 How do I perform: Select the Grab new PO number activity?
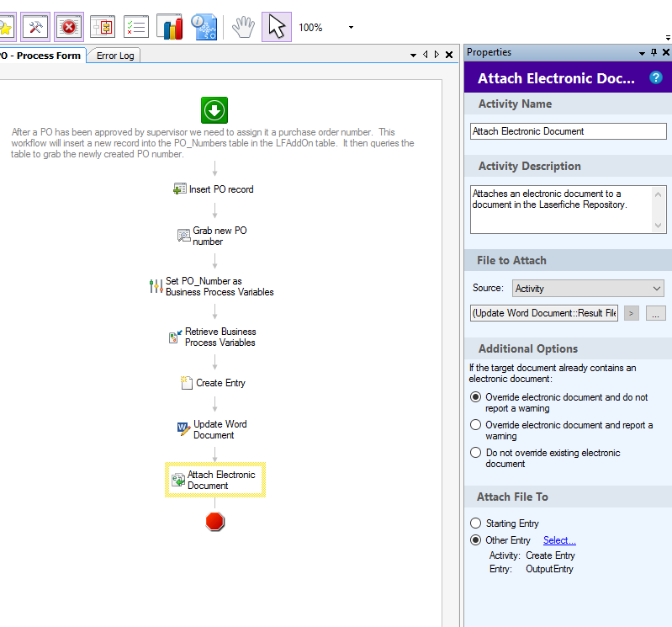click(213, 236)
